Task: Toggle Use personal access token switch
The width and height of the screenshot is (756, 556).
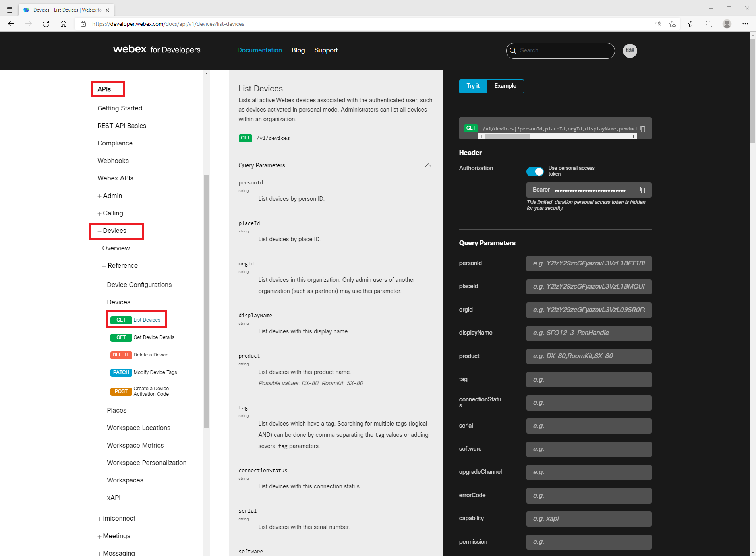Action: (x=535, y=171)
